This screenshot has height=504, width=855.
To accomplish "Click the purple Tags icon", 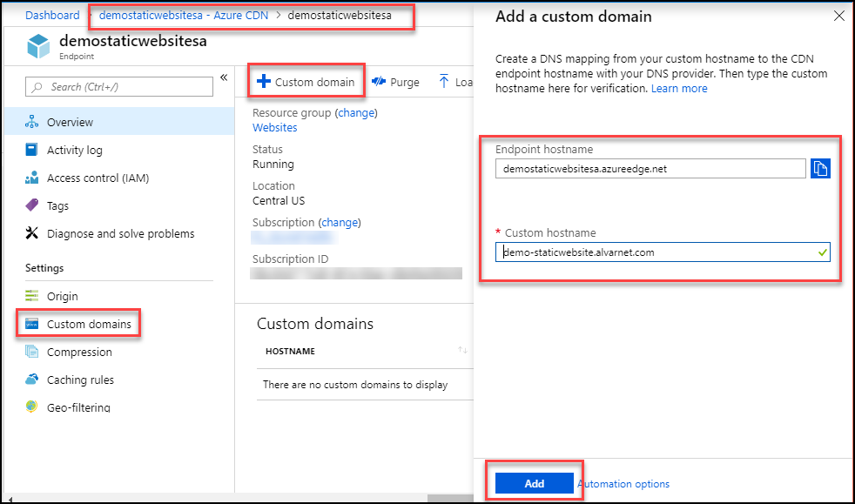I will pos(31,205).
